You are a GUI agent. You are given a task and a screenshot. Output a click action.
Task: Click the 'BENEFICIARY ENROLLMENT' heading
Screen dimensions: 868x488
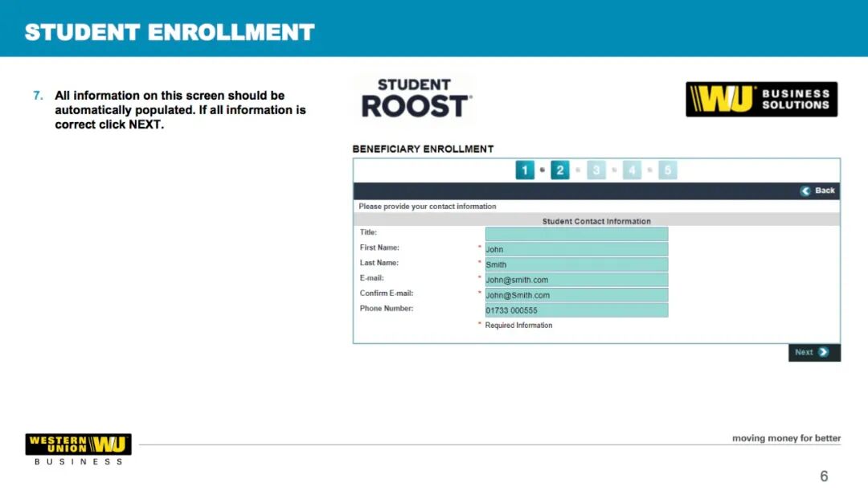423,149
